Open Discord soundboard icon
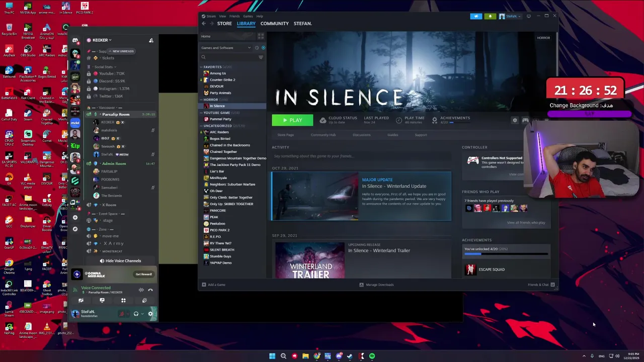 click(x=144, y=300)
